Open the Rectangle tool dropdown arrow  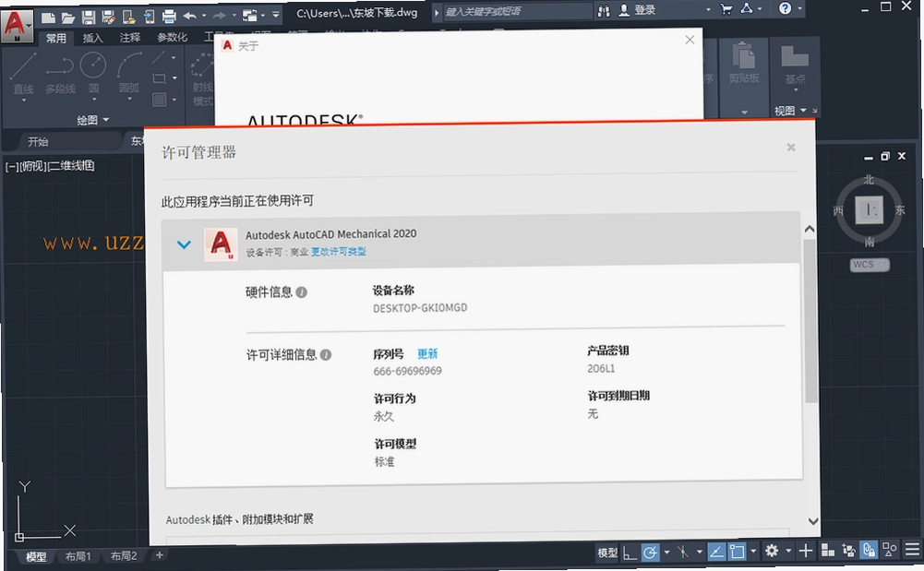(174, 78)
